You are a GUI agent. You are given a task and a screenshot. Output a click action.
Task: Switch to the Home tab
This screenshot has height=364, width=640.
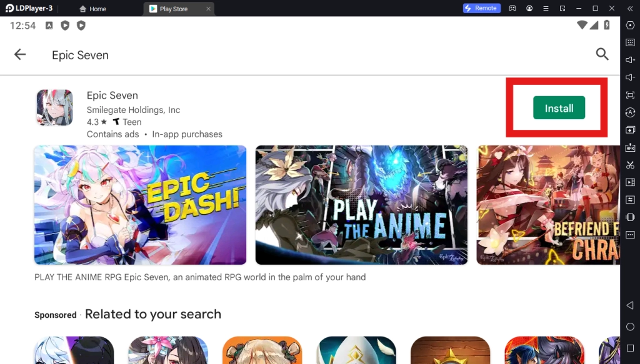pyautogui.click(x=92, y=9)
